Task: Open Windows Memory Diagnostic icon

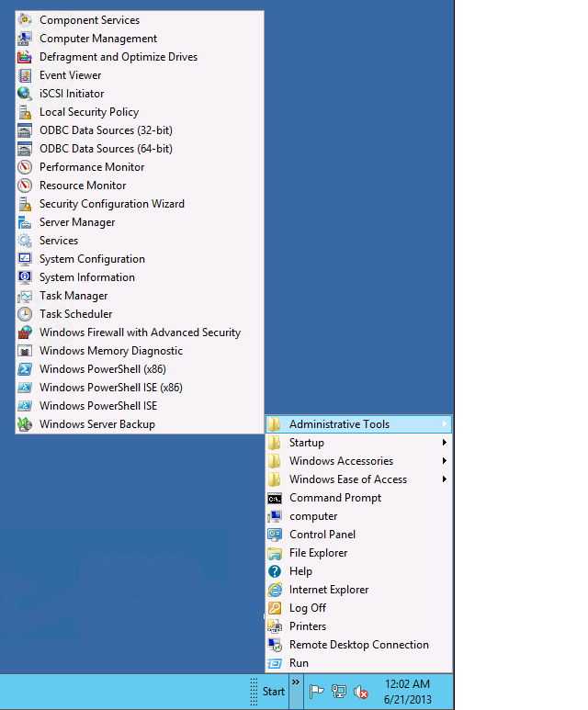Action: 25,351
